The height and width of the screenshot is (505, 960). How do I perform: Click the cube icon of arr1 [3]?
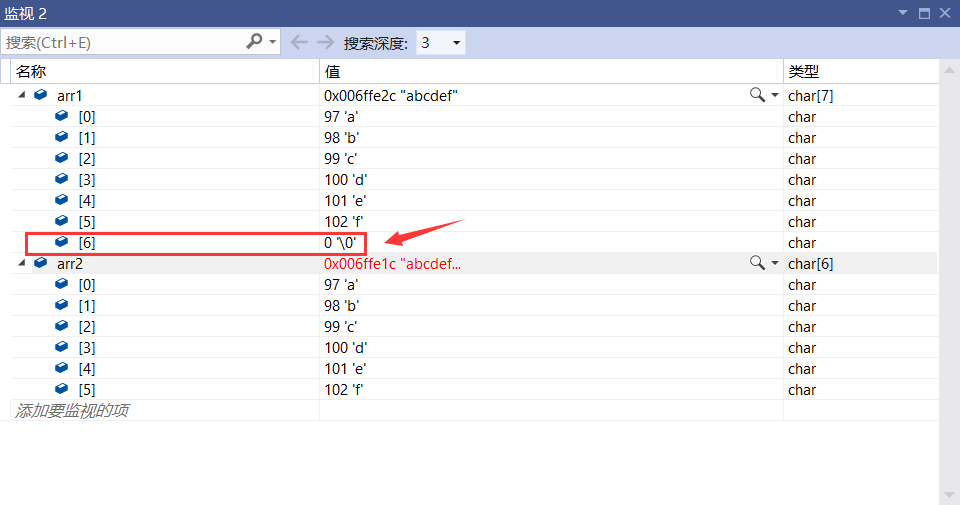tap(62, 179)
